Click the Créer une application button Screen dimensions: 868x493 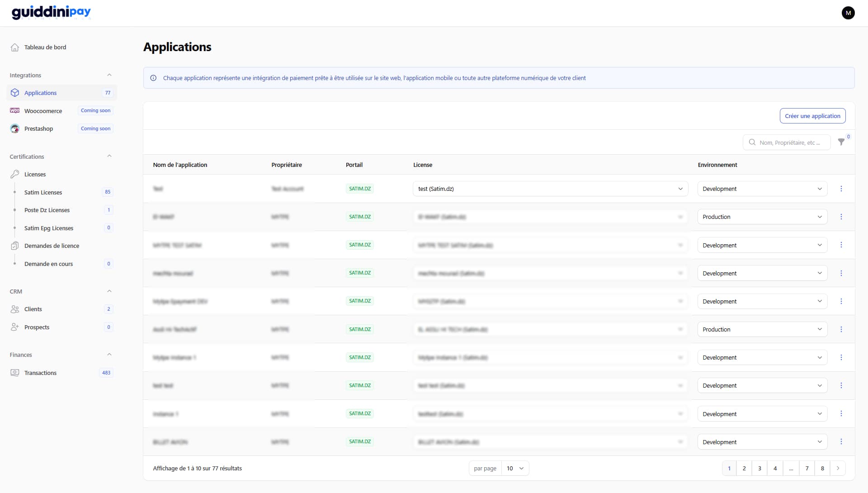tap(812, 116)
